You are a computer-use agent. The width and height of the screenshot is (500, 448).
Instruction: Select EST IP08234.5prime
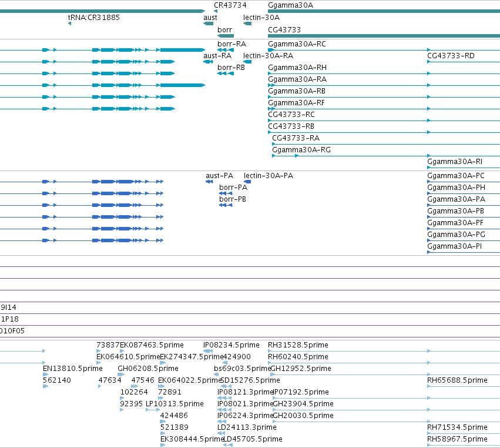[x=231, y=345]
